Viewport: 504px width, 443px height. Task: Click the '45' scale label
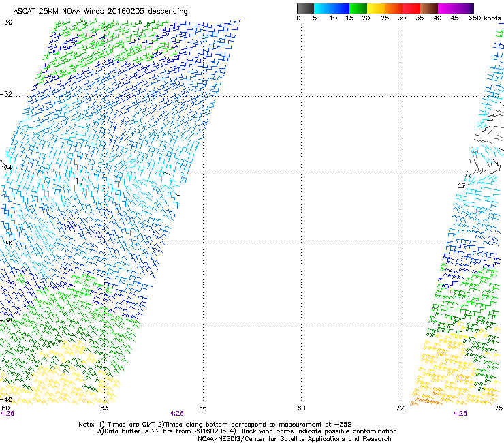point(454,18)
